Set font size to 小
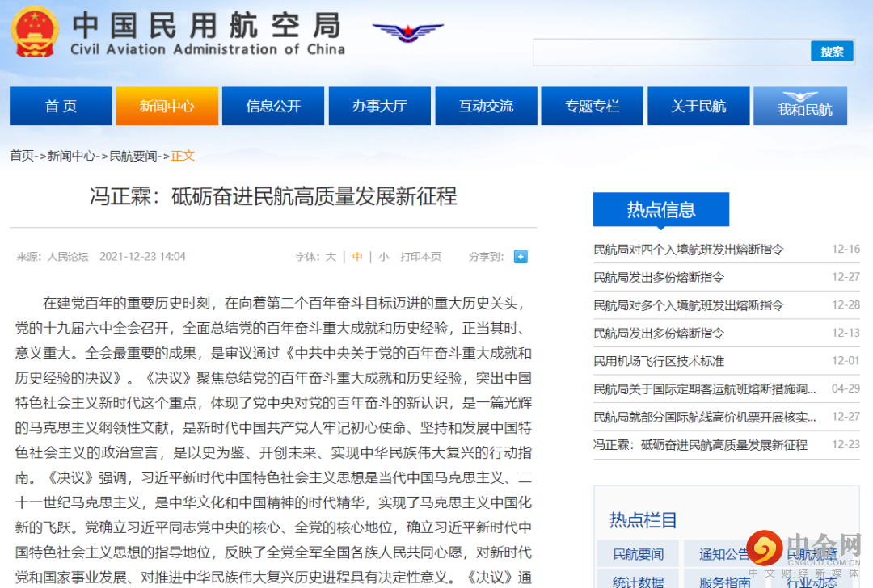 (384, 257)
